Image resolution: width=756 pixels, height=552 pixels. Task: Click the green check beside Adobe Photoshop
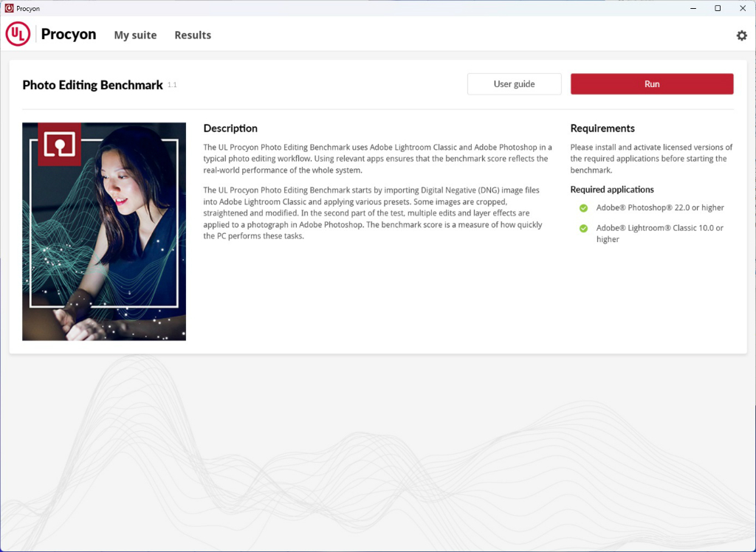click(583, 208)
